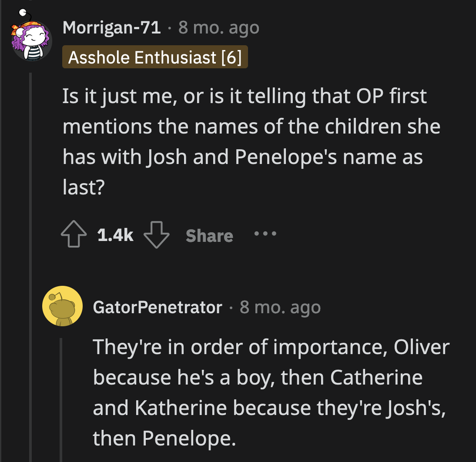Click the upvote arrow next to 1.4k
The width and height of the screenshot is (476, 462).
(x=73, y=235)
